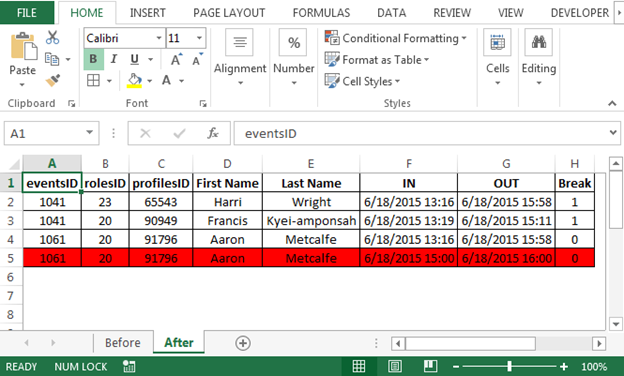Viewport: 624px width, 376px height.
Task: Open the Name Box dropdown arrow
Action: click(x=90, y=133)
